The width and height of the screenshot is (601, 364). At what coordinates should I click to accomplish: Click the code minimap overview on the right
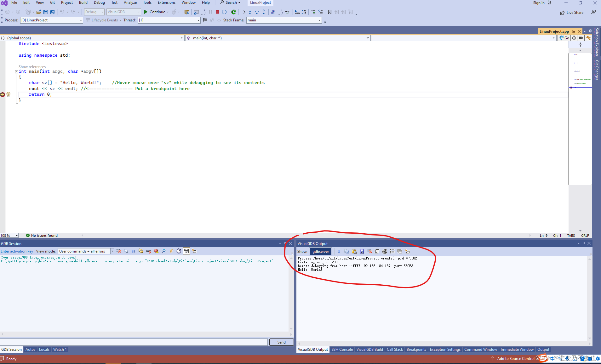pyautogui.click(x=580, y=119)
